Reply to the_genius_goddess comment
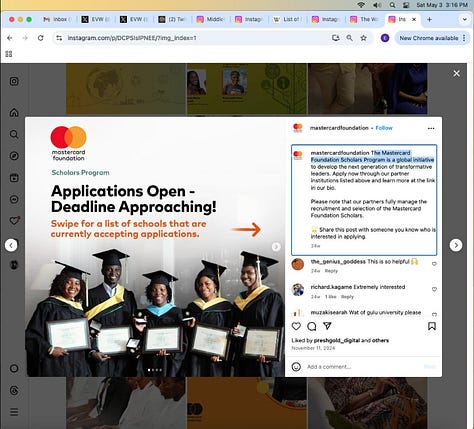474x429 pixels. click(x=331, y=271)
